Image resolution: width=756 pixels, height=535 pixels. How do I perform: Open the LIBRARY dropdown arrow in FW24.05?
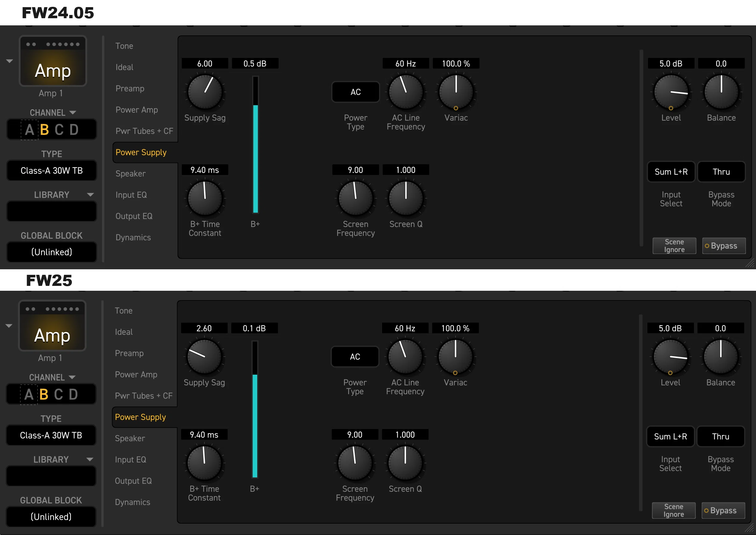pos(90,195)
